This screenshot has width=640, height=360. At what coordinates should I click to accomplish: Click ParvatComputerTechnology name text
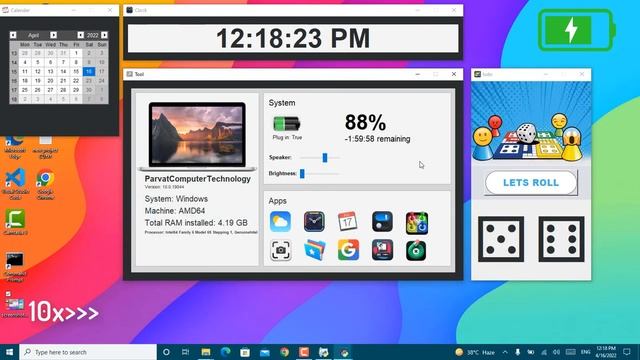(198, 179)
